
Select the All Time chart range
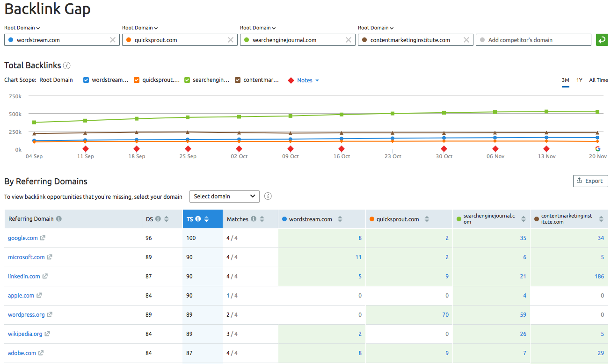pos(598,80)
